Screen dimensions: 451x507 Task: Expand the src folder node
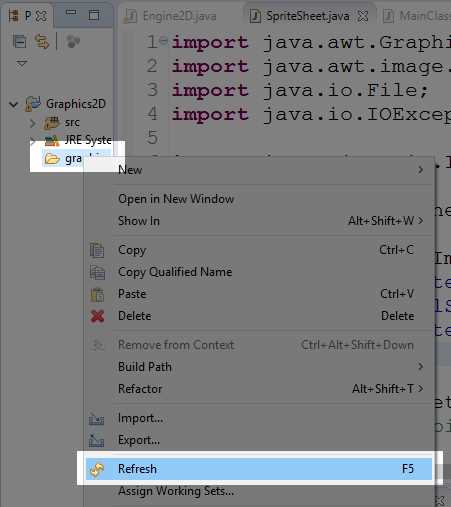coord(33,123)
